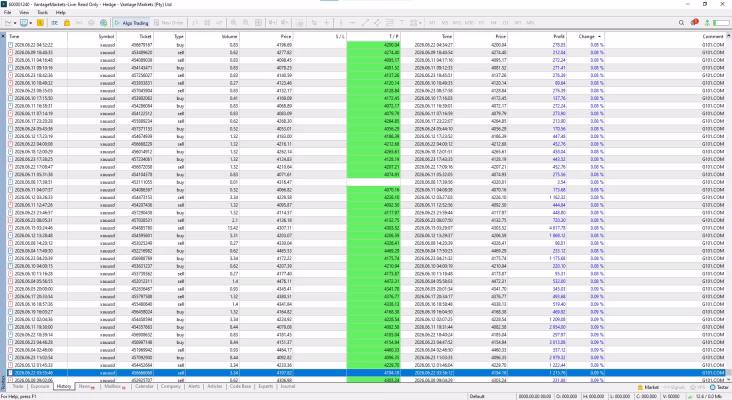Open the notifications icon with red badge
Viewport: 732px width, 400px height.
[694, 22]
